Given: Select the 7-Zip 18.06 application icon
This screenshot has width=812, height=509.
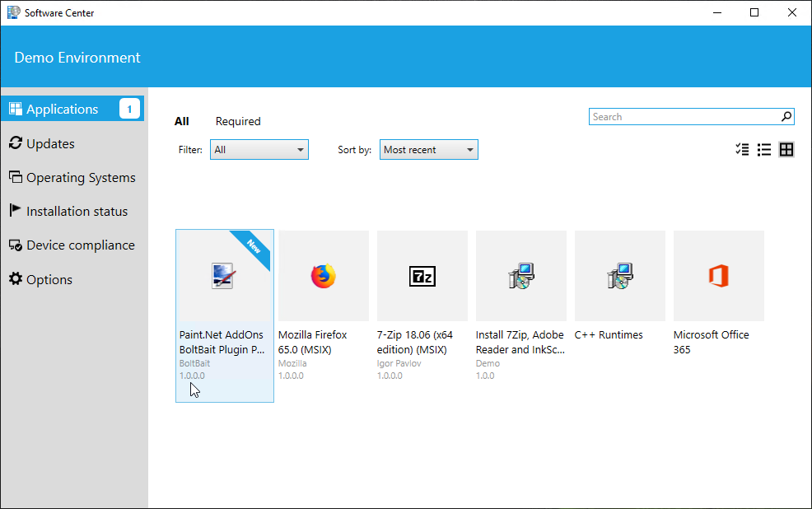Looking at the screenshot, I should click(x=422, y=276).
